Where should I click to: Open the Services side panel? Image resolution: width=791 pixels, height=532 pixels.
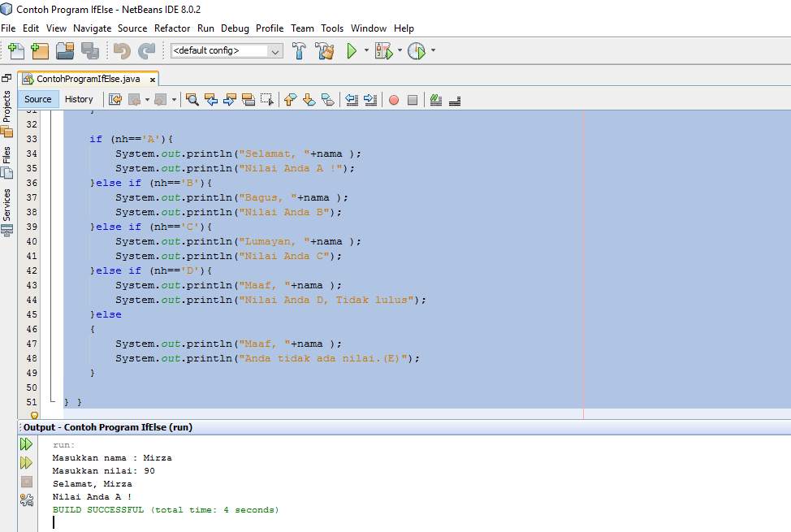(6, 213)
